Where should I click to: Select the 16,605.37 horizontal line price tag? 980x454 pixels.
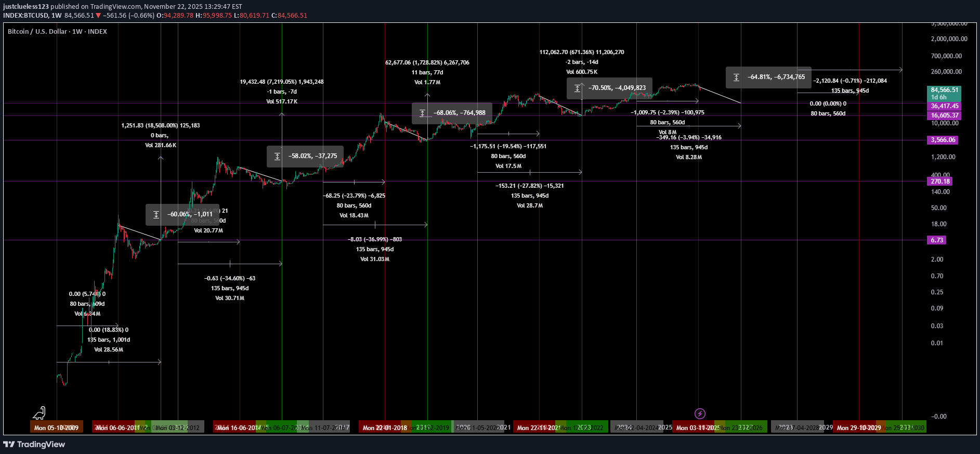[x=944, y=115]
